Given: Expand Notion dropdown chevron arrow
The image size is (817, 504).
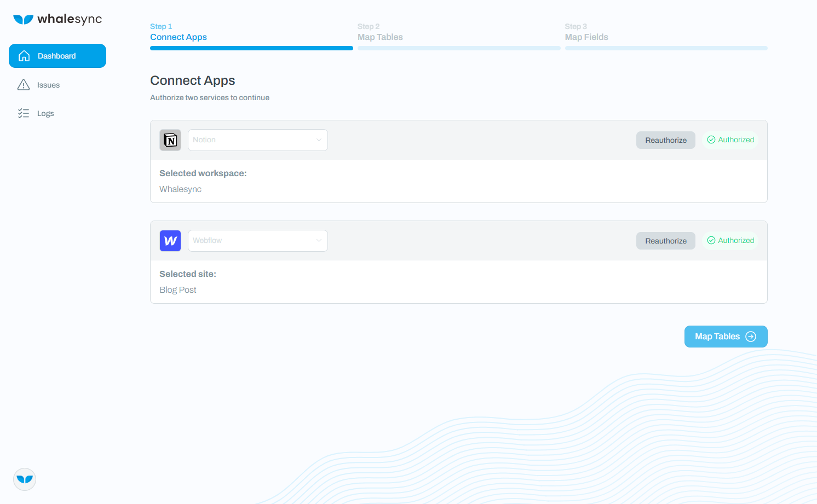Looking at the screenshot, I should pos(319,140).
